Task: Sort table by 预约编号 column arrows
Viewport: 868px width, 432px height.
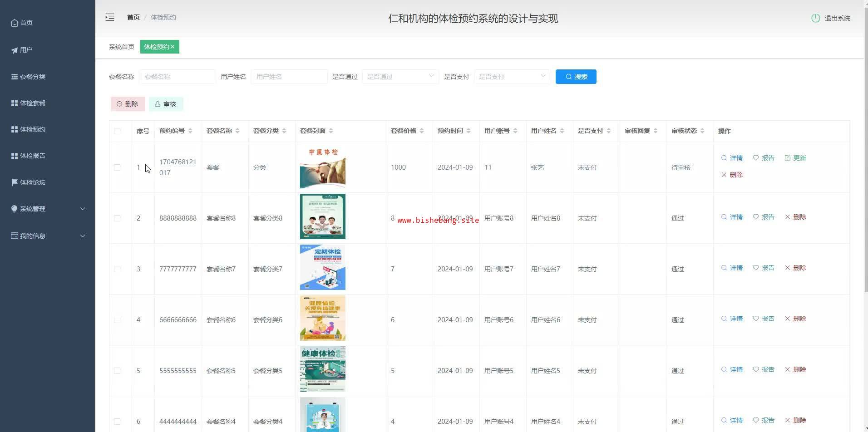Action: (x=190, y=131)
